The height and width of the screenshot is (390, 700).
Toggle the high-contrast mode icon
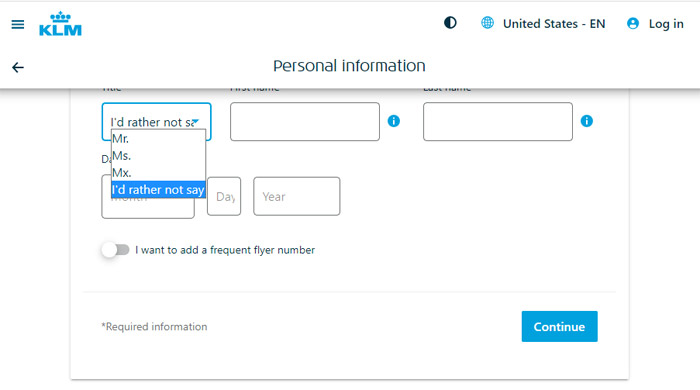coord(450,23)
